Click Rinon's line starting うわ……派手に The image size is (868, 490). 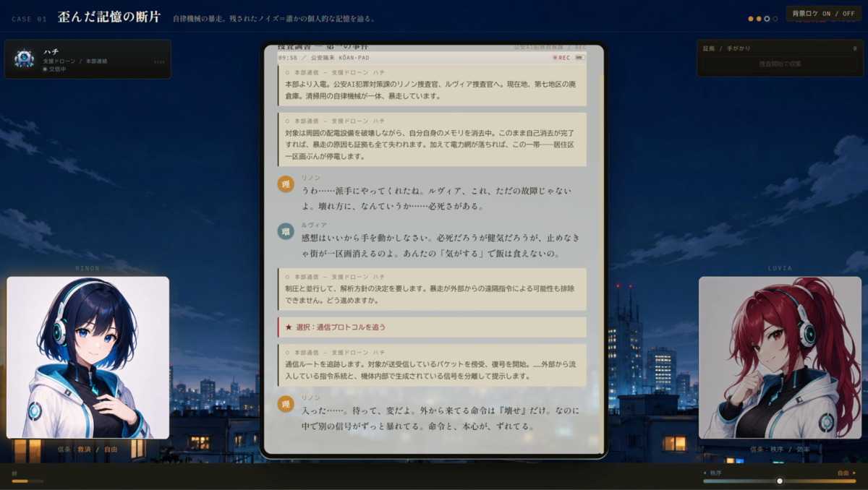437,198
